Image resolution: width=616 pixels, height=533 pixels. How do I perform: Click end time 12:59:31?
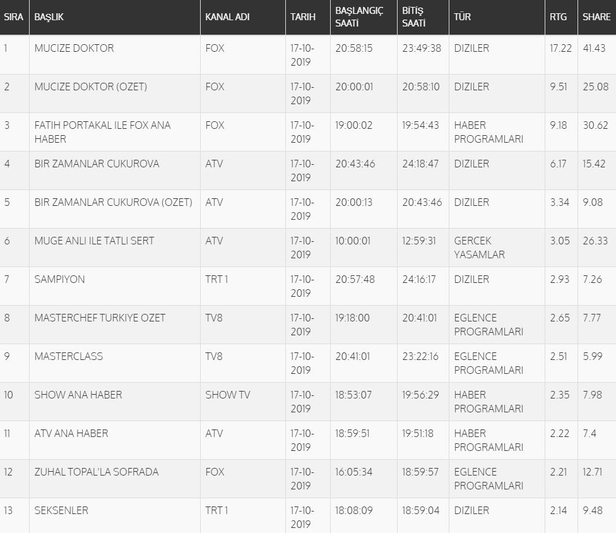click(x=419, y=241)
